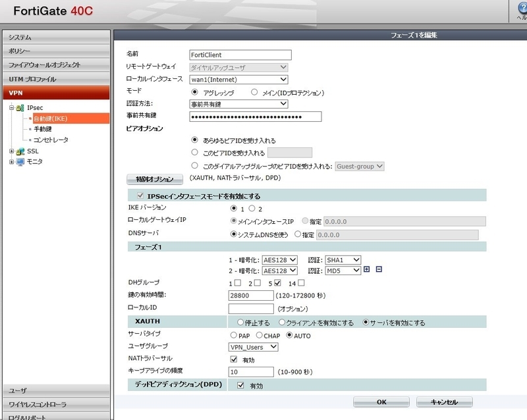Click the 特別オプション button

click(x=155, y=179)
